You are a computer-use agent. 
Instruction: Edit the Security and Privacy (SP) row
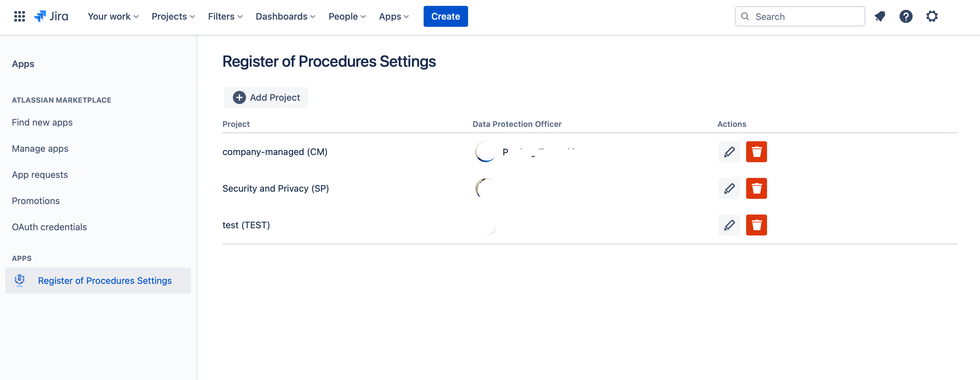coord(728,188)
